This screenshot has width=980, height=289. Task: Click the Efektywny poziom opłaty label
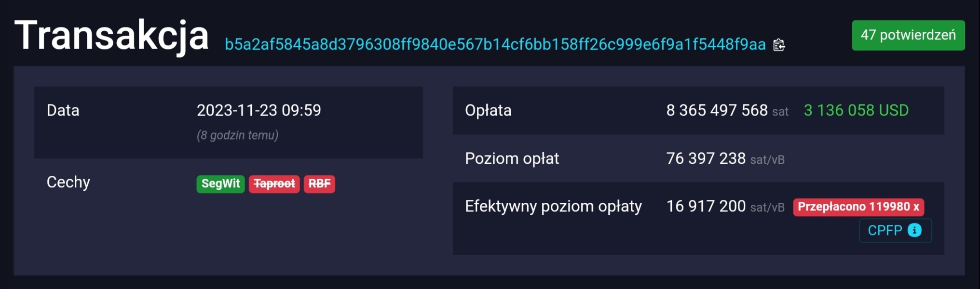click(x=553, y=206)
